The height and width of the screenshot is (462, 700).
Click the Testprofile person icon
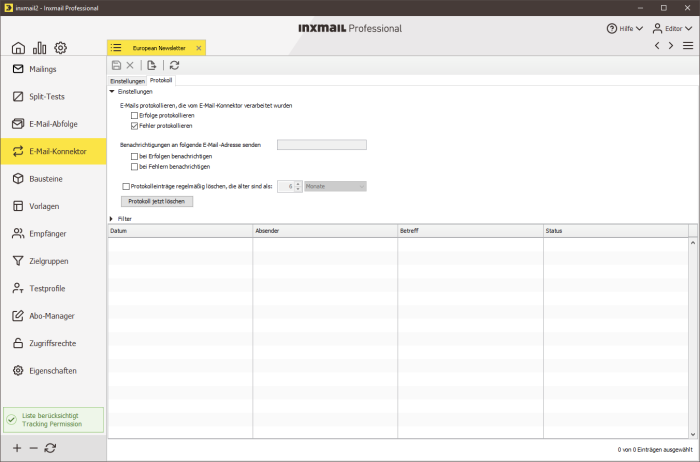point(18,288)
